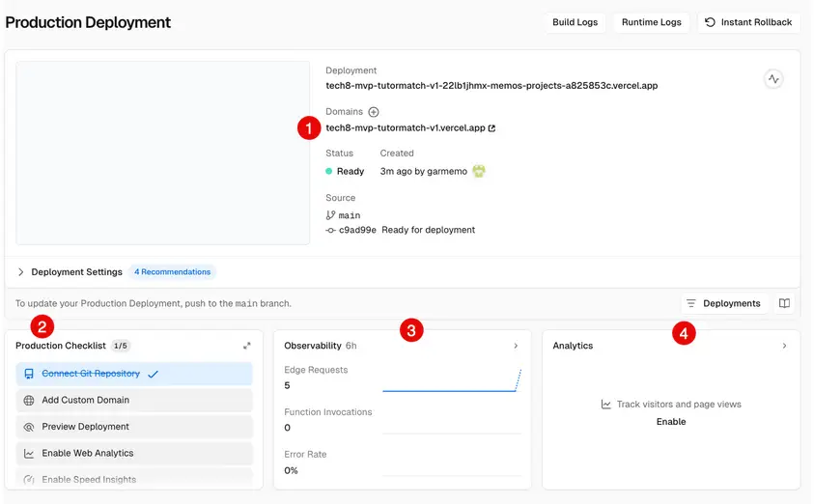This screenshot has width=814, height=504.
Task: Click the filter lines icon in Deployments
Action: coord(691,303)
